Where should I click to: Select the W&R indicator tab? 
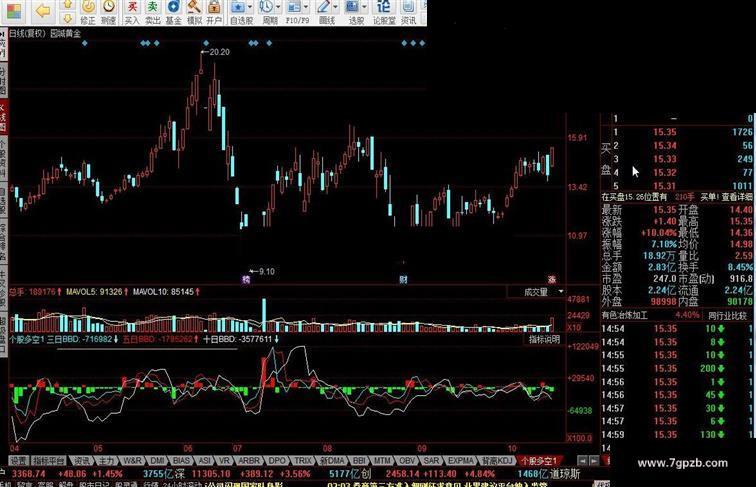[x=132, y=461]
